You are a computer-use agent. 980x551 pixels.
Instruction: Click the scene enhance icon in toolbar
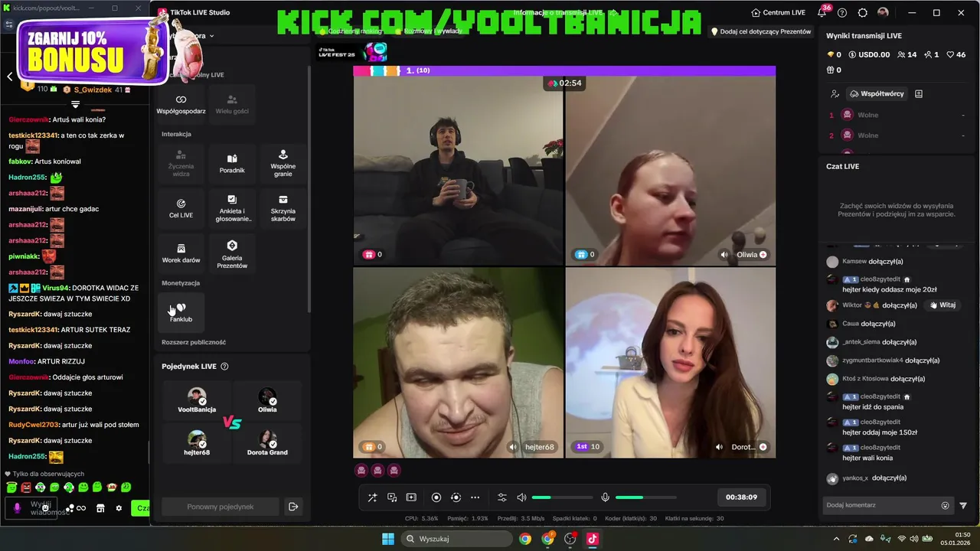tap(411, 497)
